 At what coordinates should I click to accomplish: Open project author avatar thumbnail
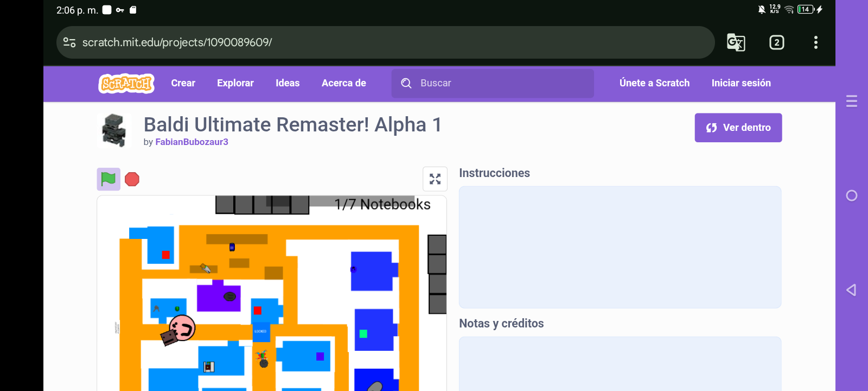pos(114,130)
